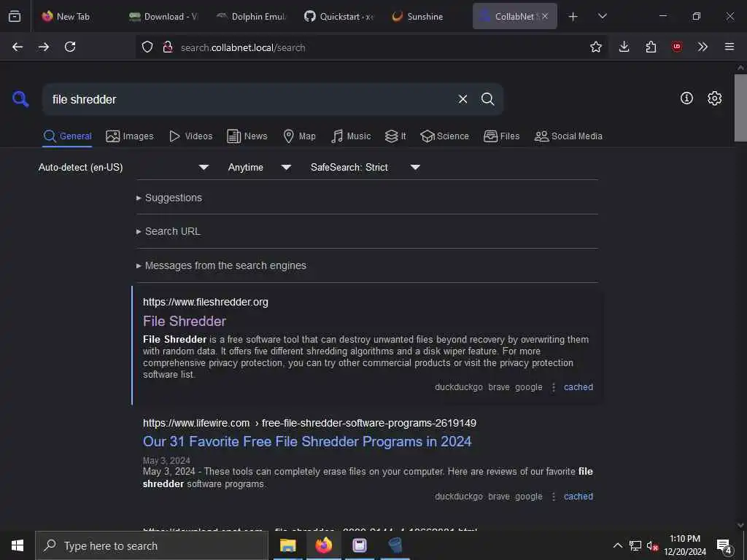Screen dimensions: 747x560
Task: Open the fileshredder.org URL
Action: coord(205,303)
